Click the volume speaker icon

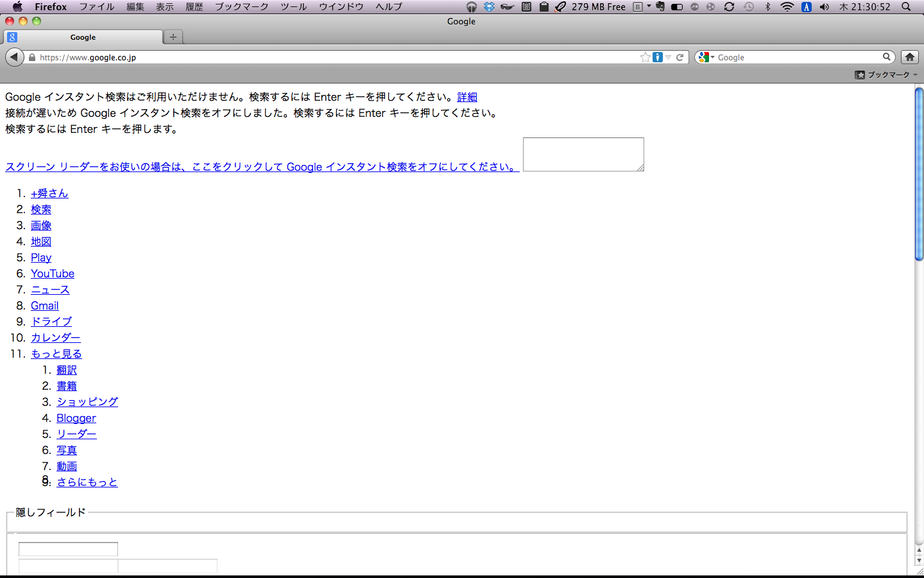tap(825, 6)
